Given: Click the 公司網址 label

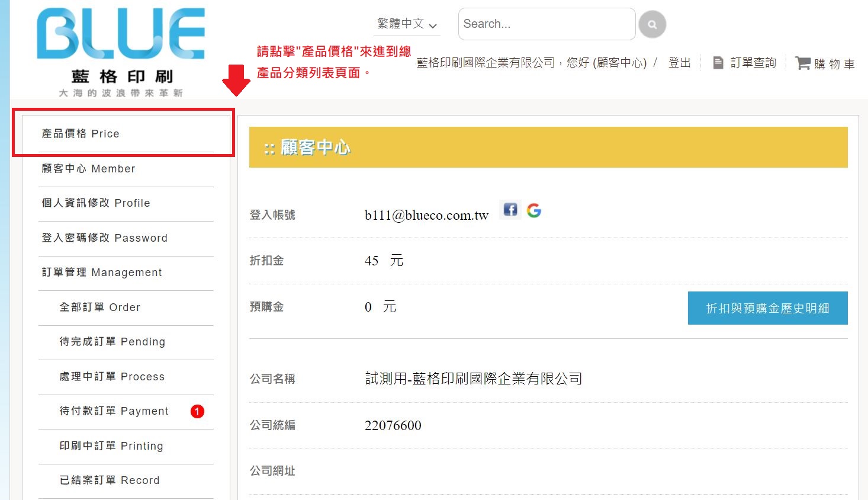Looking at the screenshot, I should (x=272, y=471).
